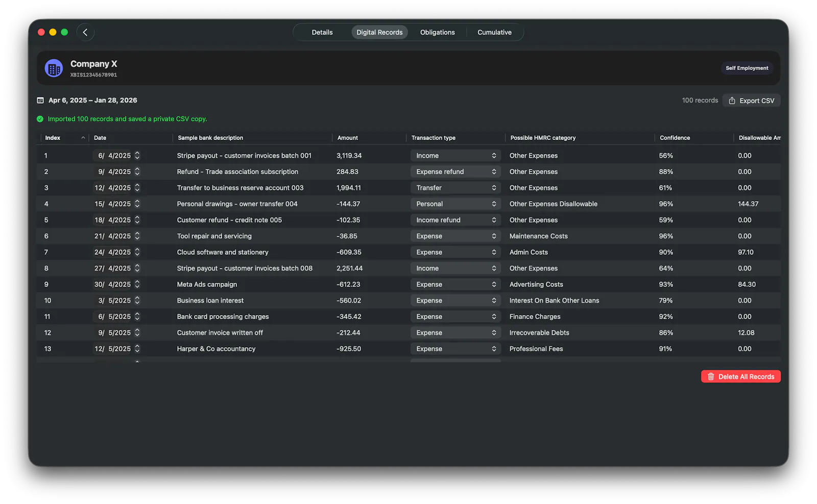
Task: Open transaction type dropdown for row 1 Income
Action: (455, 156)
